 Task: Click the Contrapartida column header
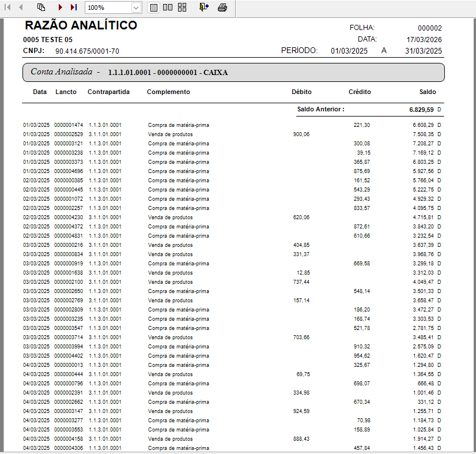coord(108,92)
